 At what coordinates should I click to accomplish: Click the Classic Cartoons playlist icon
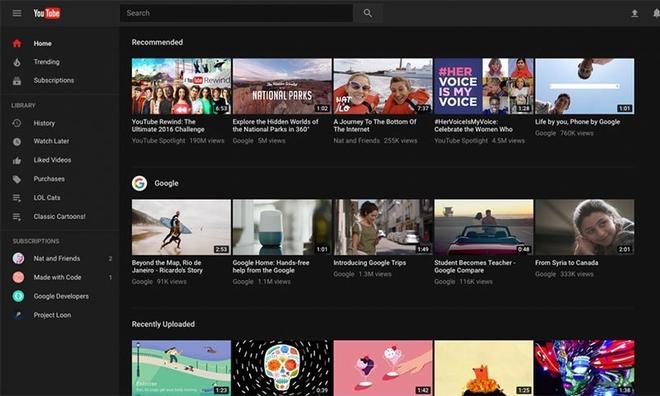(x=17, y=217)
